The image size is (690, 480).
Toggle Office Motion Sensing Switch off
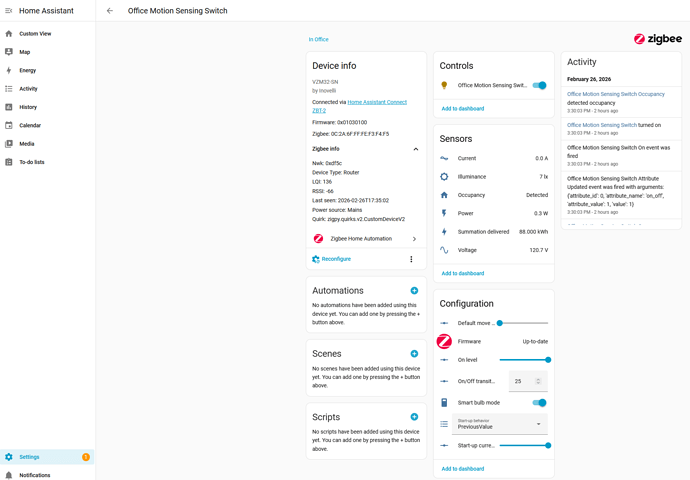(x=540, y=86)
